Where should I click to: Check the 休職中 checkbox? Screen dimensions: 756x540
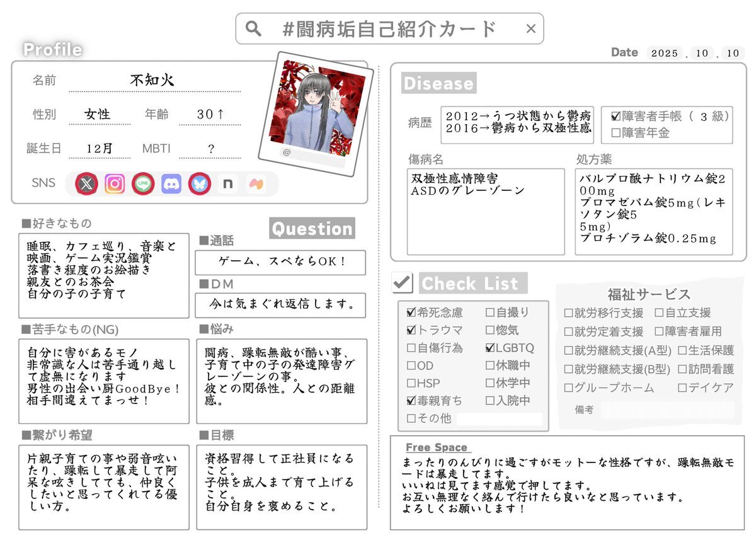coord(490,365)
